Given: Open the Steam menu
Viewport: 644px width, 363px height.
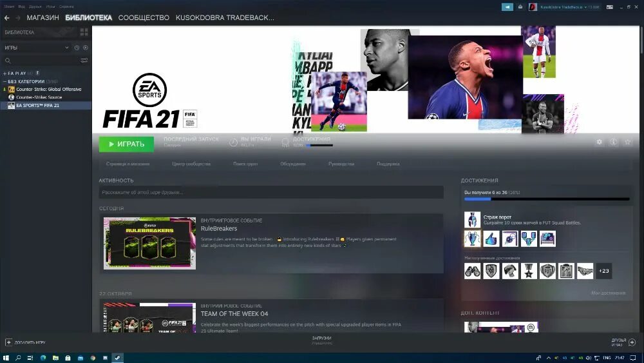Looking at the screenshot, I should coord(9,6).
